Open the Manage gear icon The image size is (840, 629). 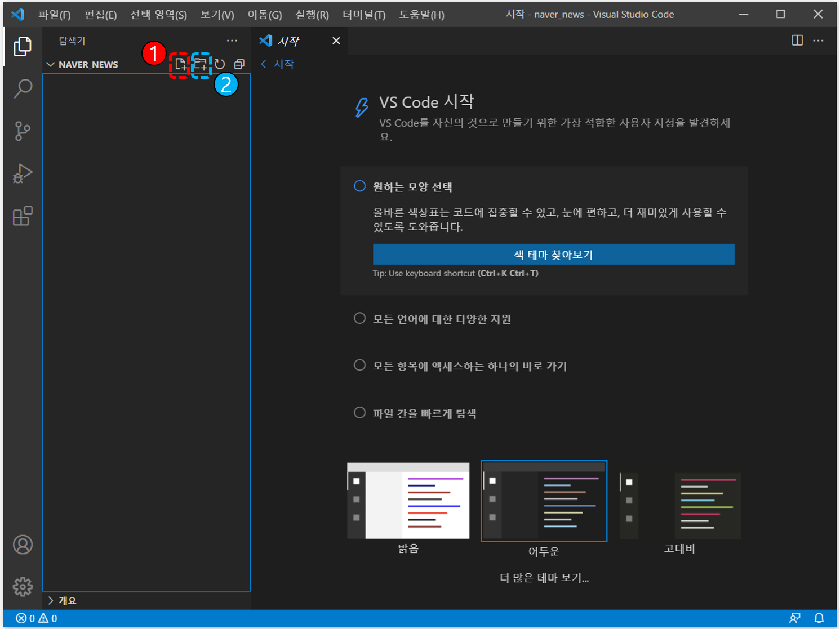tap(23, 587)
